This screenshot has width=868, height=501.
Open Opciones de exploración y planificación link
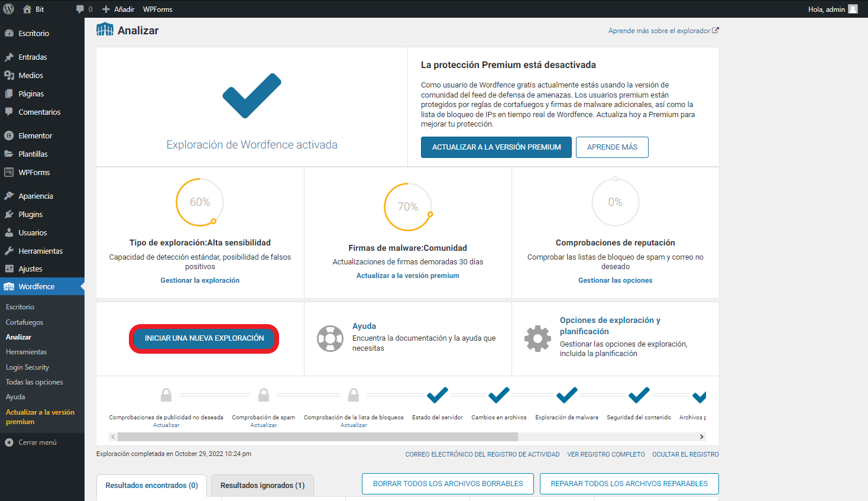tap(610, 326)
